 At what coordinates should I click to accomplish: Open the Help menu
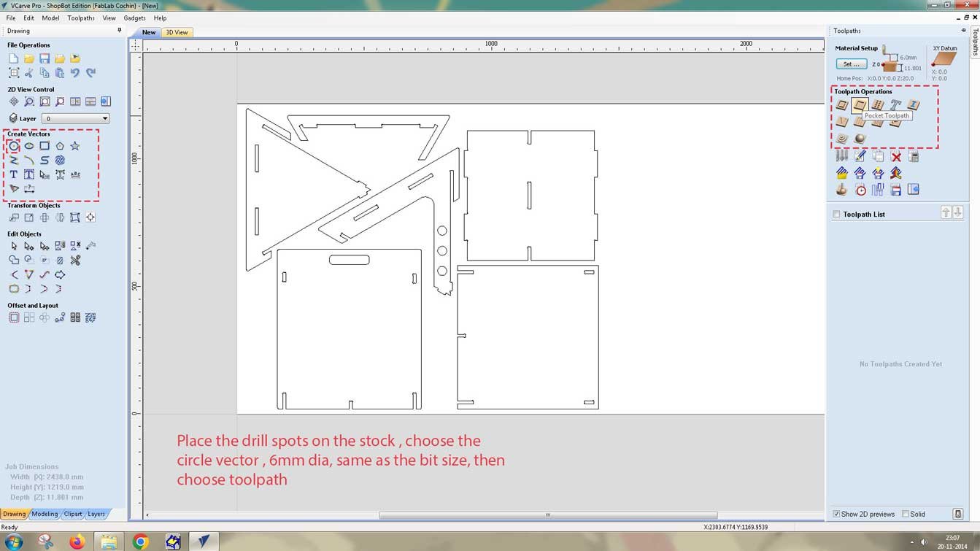pyautogui.click(x=160, y=18)
